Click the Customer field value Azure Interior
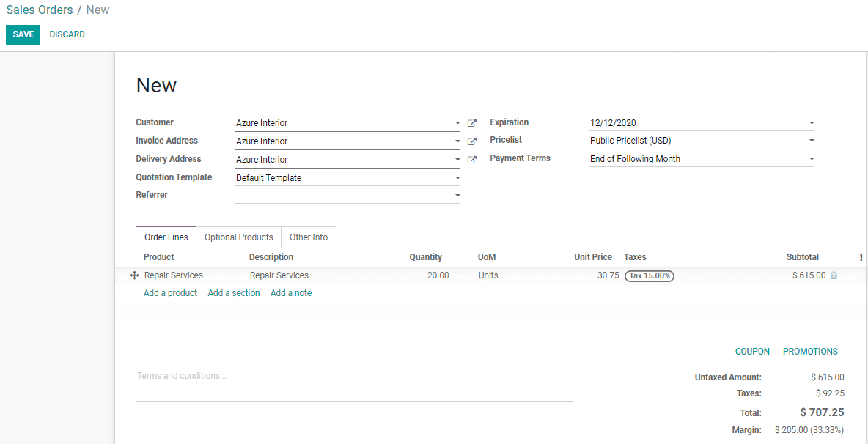The image size is (868, 444). click(261, 123)
